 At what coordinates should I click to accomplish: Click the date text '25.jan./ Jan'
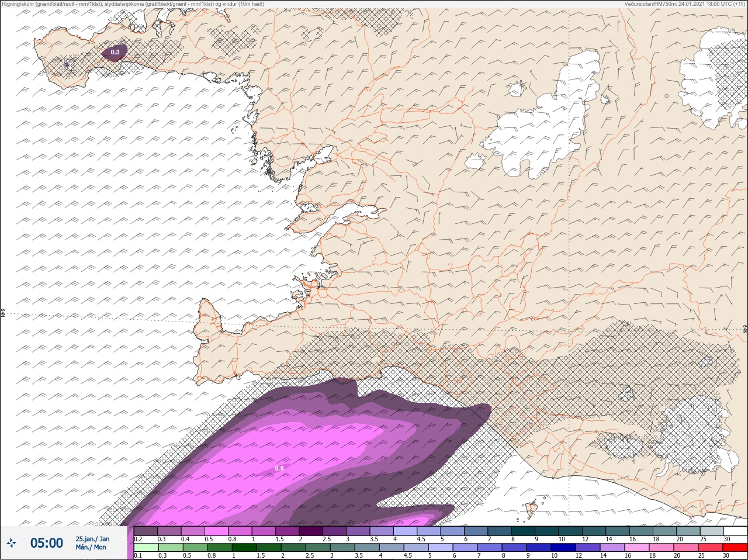point(92,539)
